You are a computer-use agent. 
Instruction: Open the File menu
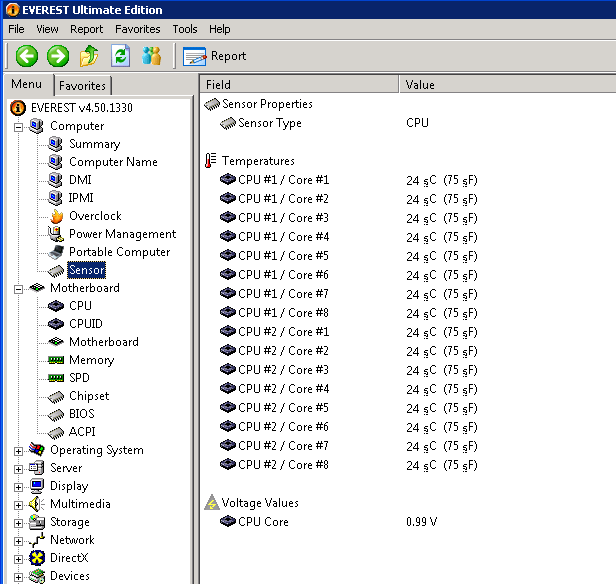tap(16, 29)
